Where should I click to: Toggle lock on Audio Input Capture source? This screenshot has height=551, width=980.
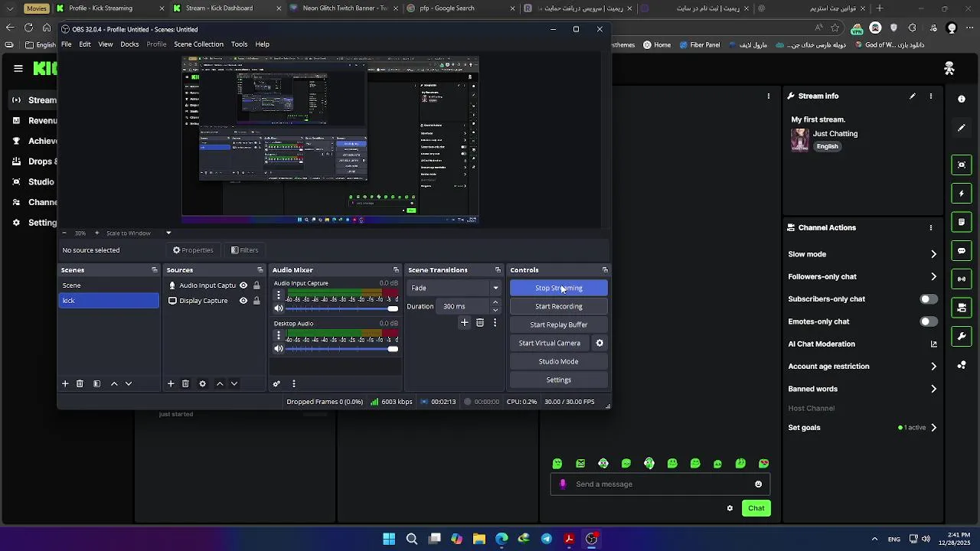[x=256, y=285]
